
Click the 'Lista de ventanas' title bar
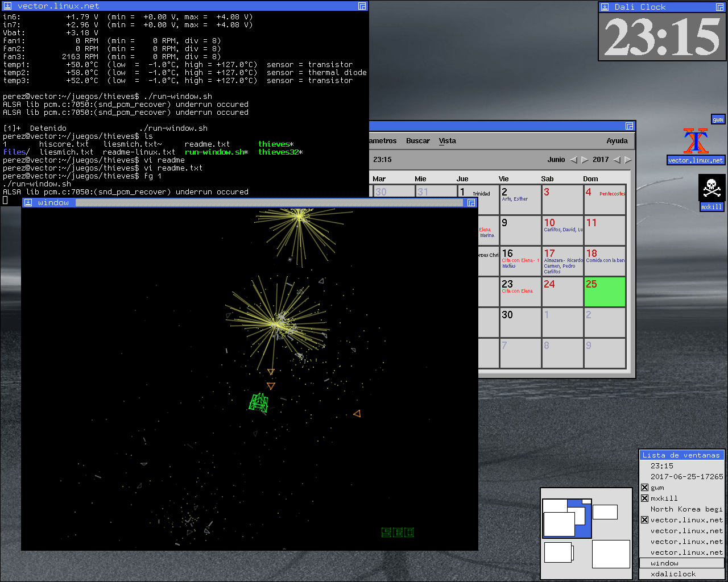681,455
